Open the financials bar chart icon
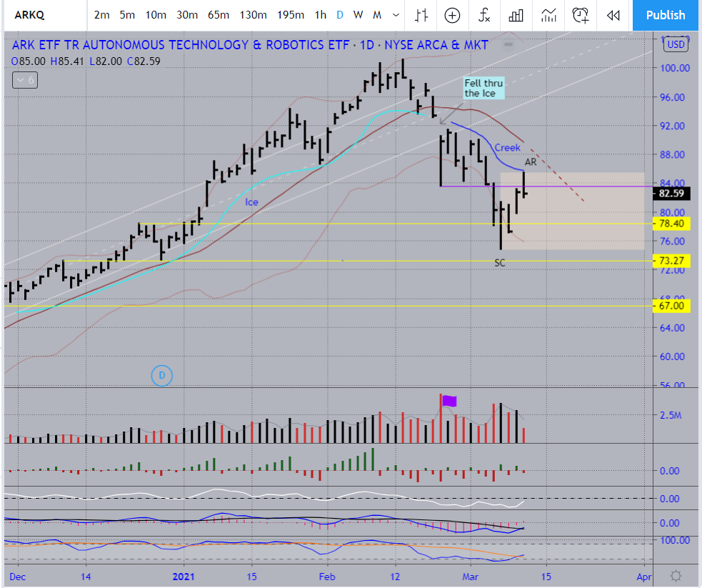This screenshot has width=702, height=588. click(516, 15)
